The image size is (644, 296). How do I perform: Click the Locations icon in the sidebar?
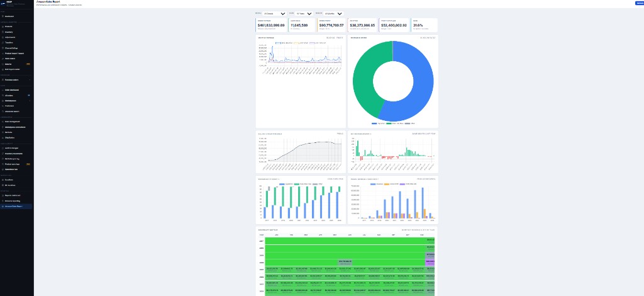point(3,179)
